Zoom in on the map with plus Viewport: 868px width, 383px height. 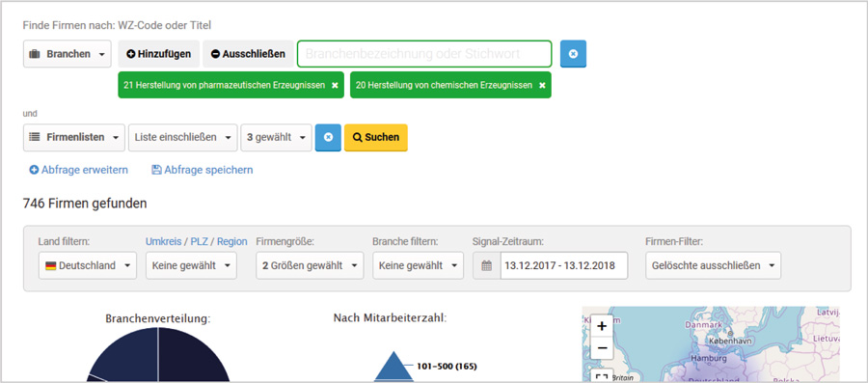[602, 326]
